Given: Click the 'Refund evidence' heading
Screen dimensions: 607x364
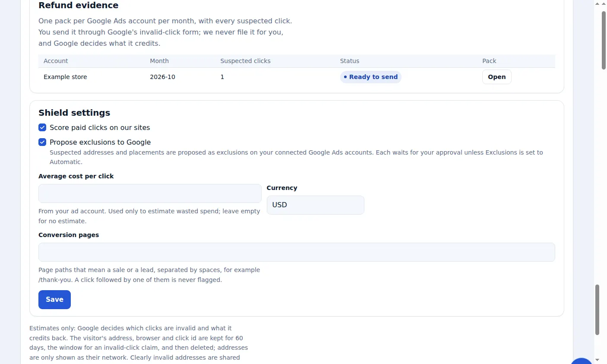Looking at the screenshot, I should pos(78,5).
